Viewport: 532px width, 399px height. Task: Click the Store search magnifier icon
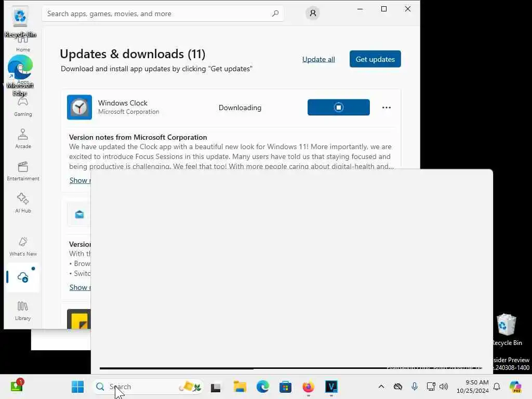coord(275,14)
